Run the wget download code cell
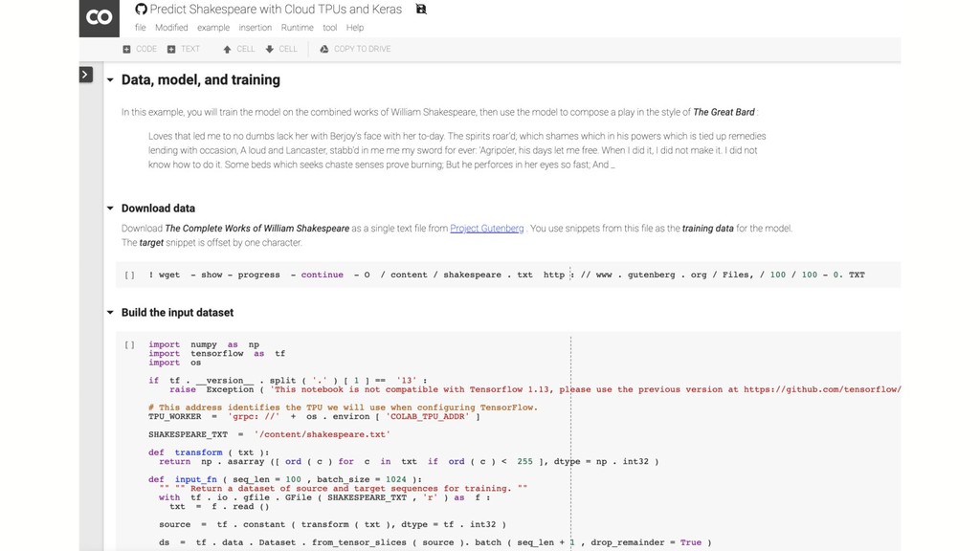Image resolution: width=980 pixels, height=551 pixels. pyautogui.click(x=129, y=275)
